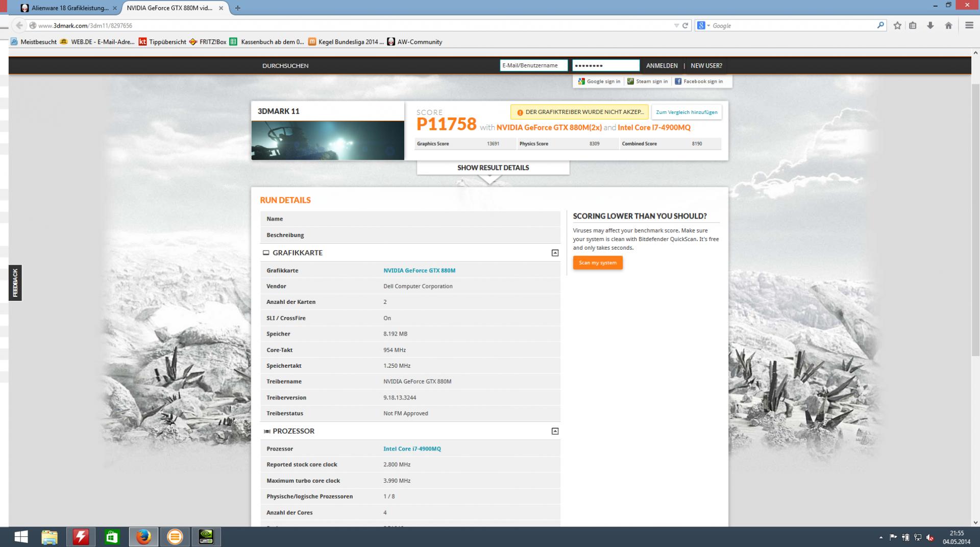Viewport: 980px width, 547px height.
Task: Open NVIDIA app in taskbar
Action: click(206, 537)
